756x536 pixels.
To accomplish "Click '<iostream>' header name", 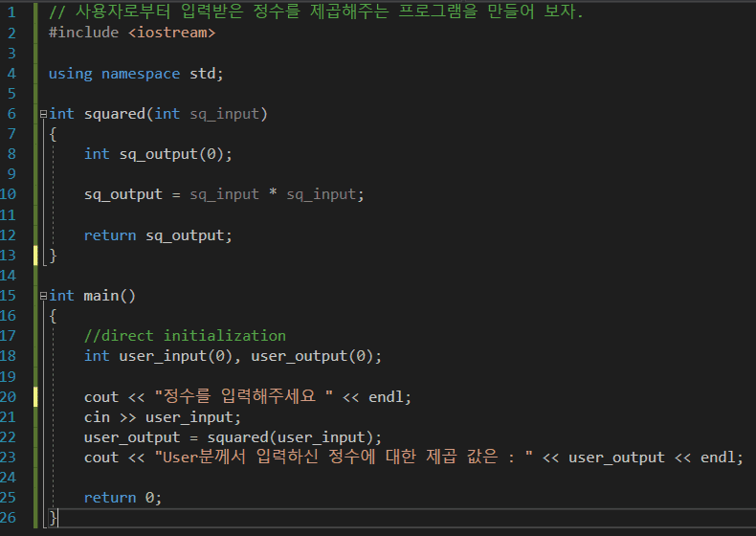I will tap(171, 33).
